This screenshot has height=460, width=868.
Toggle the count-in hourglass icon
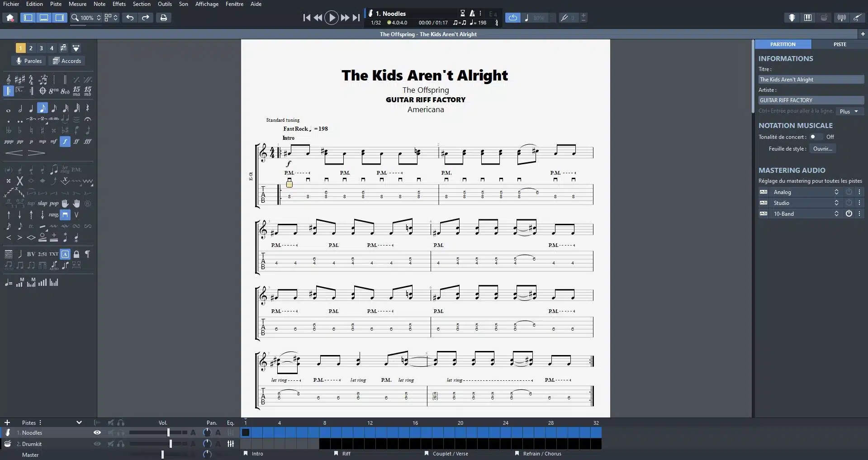463,13
